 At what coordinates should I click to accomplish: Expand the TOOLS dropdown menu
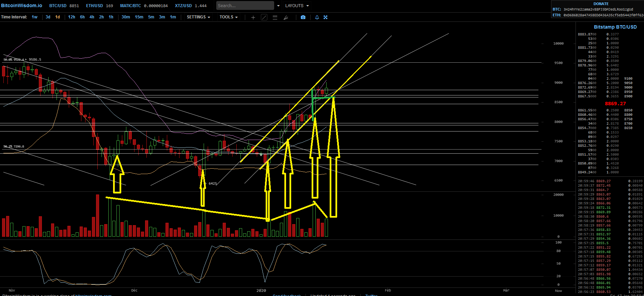click(x=229, y=17)
